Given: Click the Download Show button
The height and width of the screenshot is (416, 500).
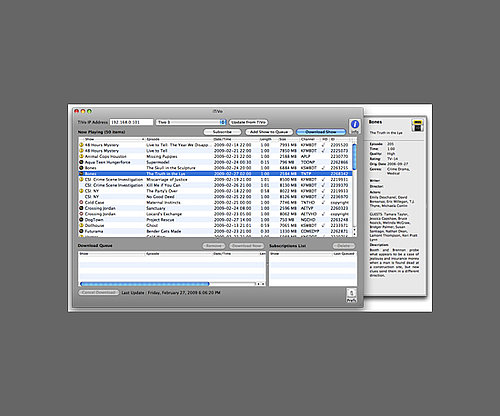Looking at the screenshot, I should (x=321, y=132).
